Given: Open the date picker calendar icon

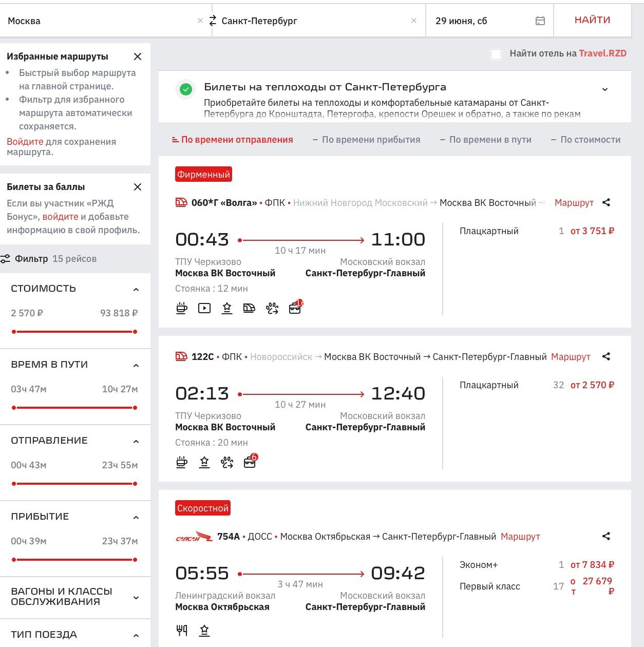Looking at the screenshot, I should (540, 21).
